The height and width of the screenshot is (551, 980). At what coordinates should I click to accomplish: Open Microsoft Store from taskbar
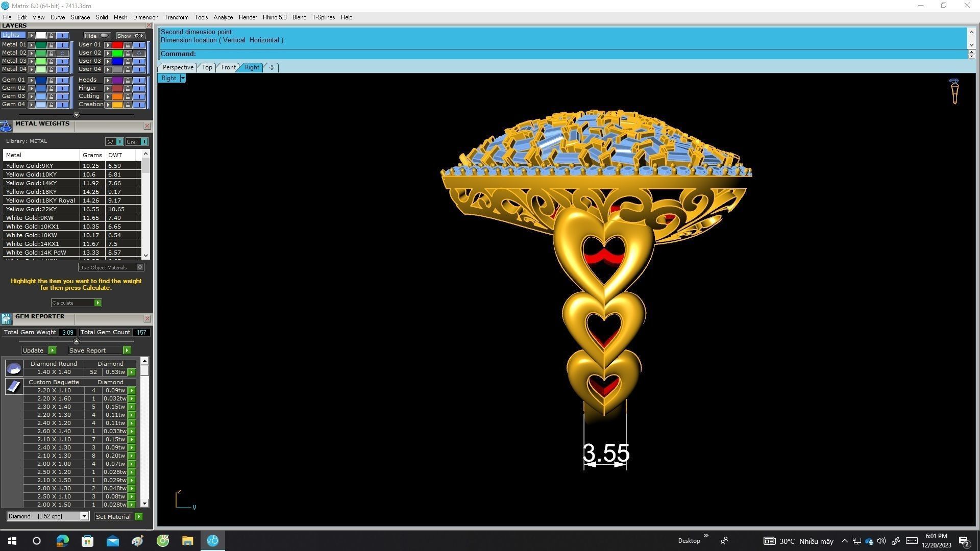pyautogui.click(x=87, y=541)
